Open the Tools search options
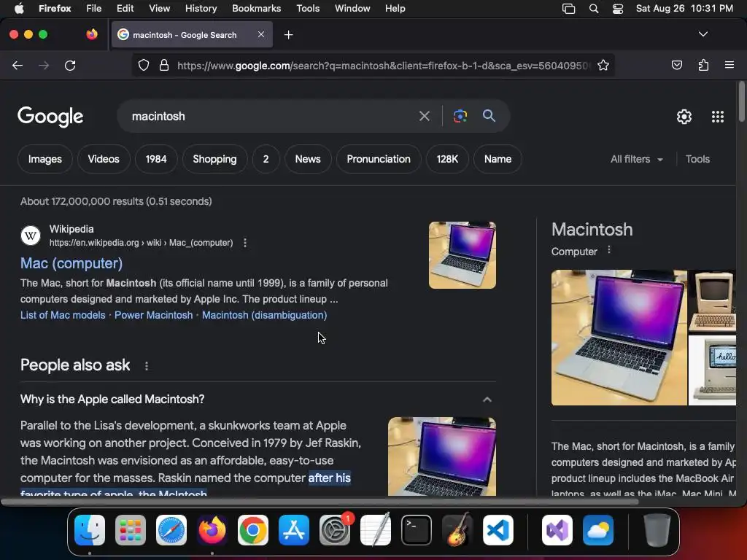 click(x=697, y=159)
